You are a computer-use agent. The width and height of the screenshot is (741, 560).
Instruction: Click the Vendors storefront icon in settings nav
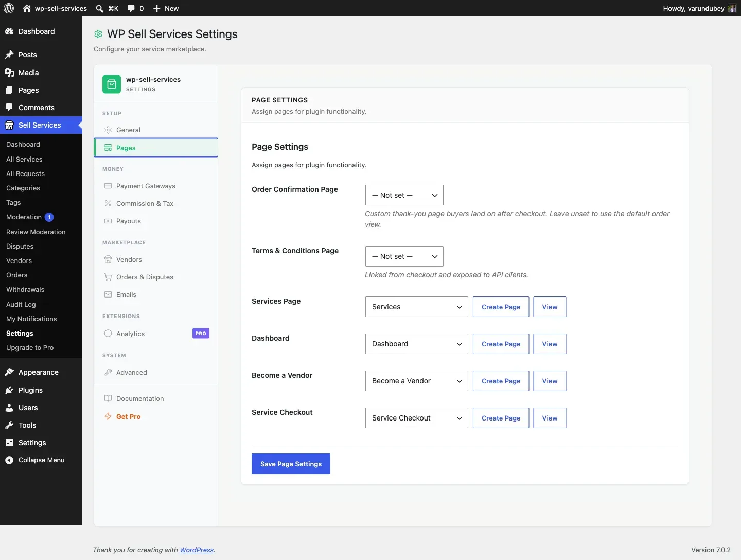108,259
